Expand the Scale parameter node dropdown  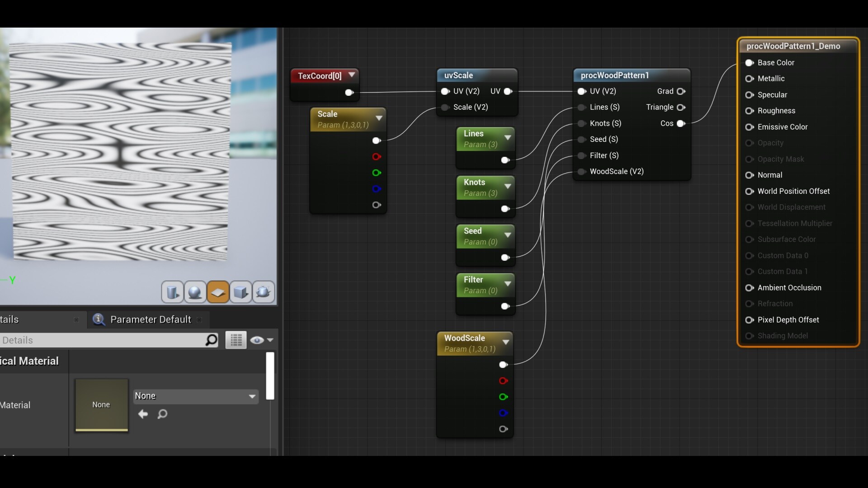379,118
